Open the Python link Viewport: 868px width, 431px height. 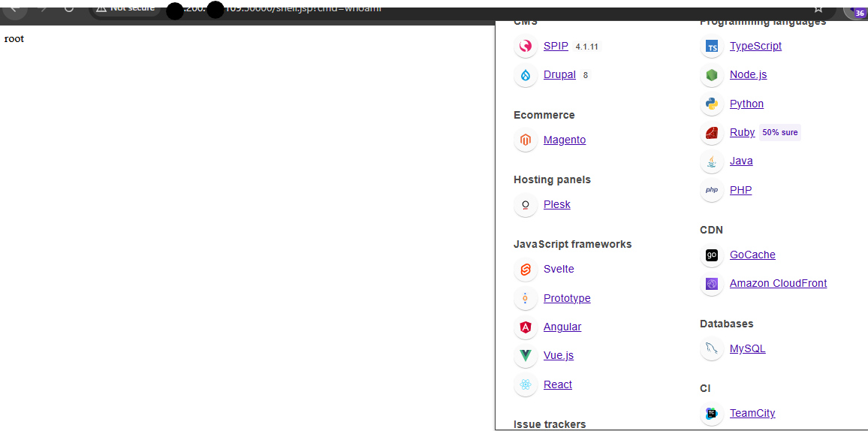pyautogui.click(x=747, y=104)
